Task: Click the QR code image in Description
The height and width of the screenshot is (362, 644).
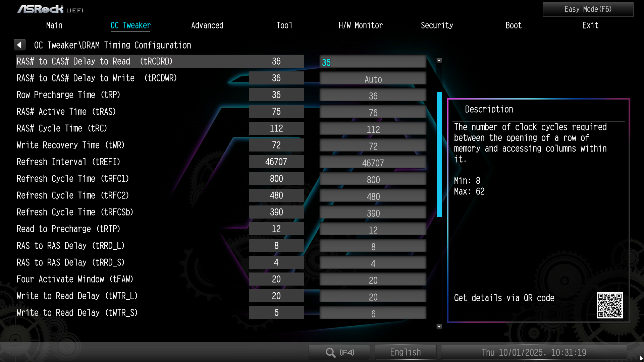Action: coord(609,305)
